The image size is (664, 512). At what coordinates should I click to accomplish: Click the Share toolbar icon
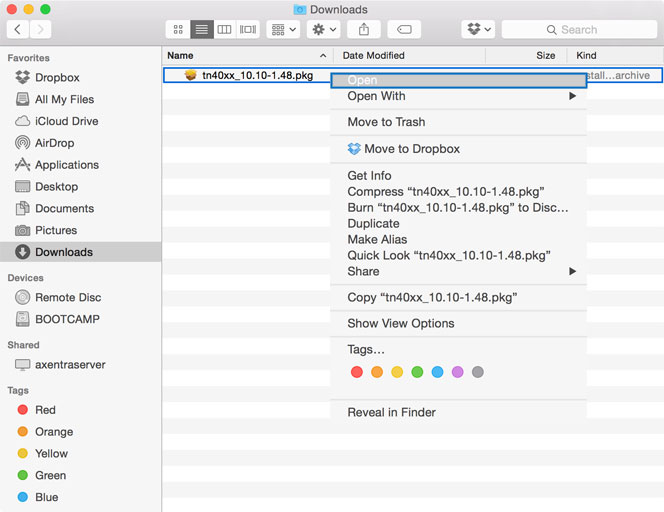pyautogui.click(x=363, y=30)
